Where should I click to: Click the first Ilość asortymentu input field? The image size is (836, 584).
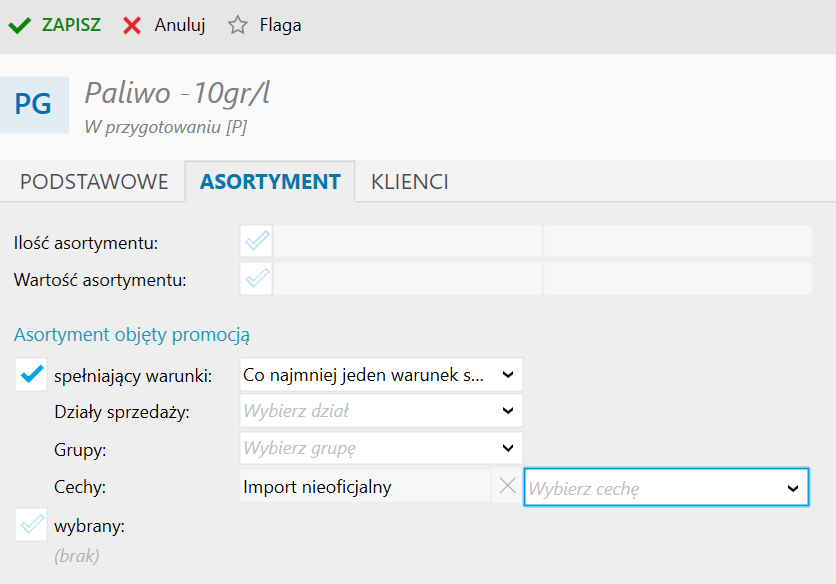point(408,241)
